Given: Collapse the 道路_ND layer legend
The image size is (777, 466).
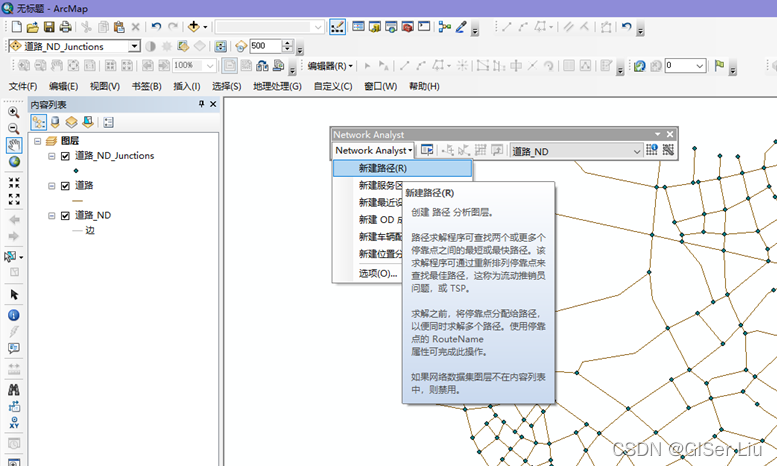Looking at the screenshot, I should coord(52,216).
